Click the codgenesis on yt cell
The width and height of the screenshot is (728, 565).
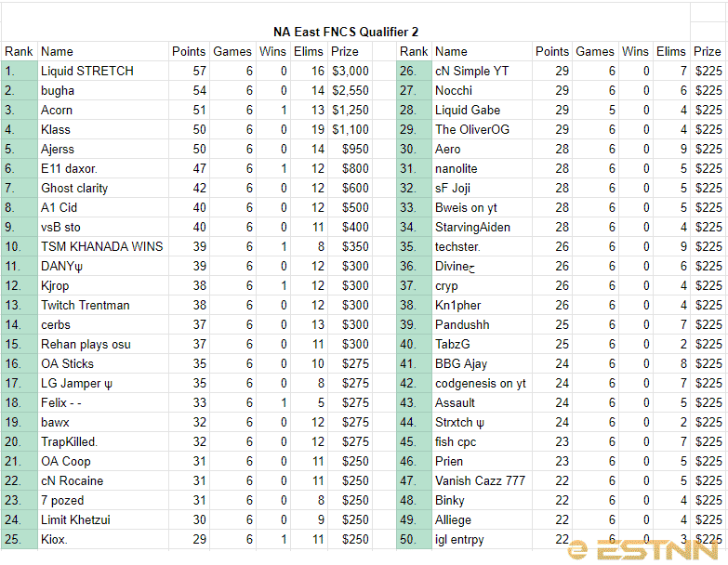point(482,383)
